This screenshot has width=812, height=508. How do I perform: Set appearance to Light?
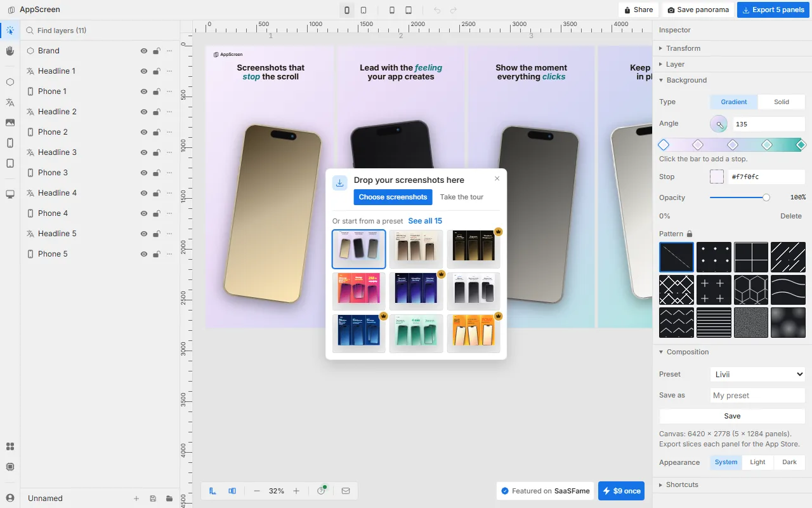(x=757, y=462)
